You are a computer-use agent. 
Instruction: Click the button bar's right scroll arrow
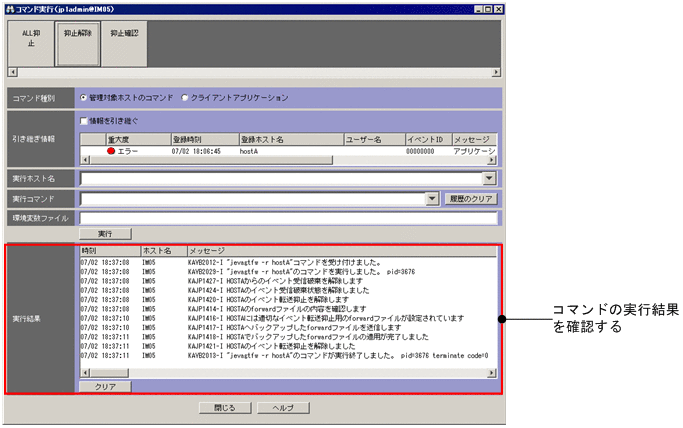496,72
